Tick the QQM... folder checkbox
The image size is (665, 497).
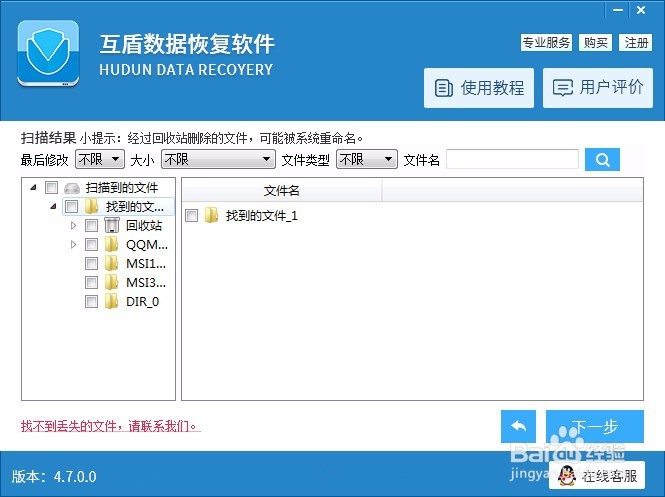(x=91, y=245)
